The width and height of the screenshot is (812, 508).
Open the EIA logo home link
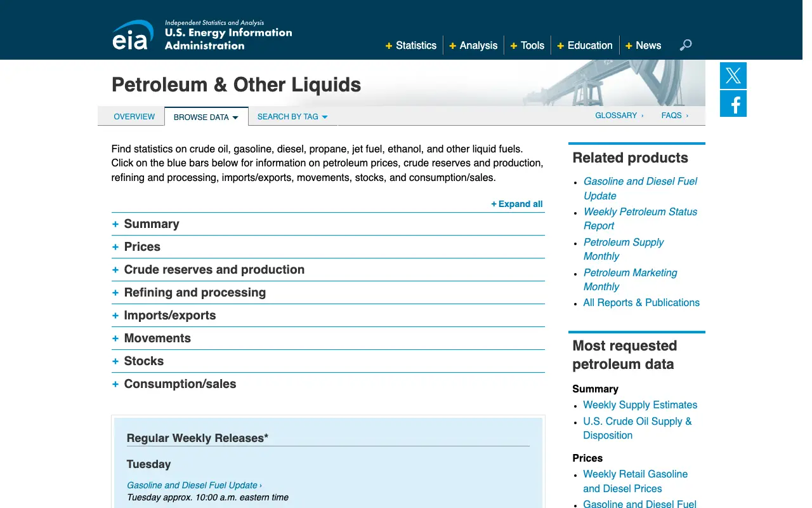[133, 34]
